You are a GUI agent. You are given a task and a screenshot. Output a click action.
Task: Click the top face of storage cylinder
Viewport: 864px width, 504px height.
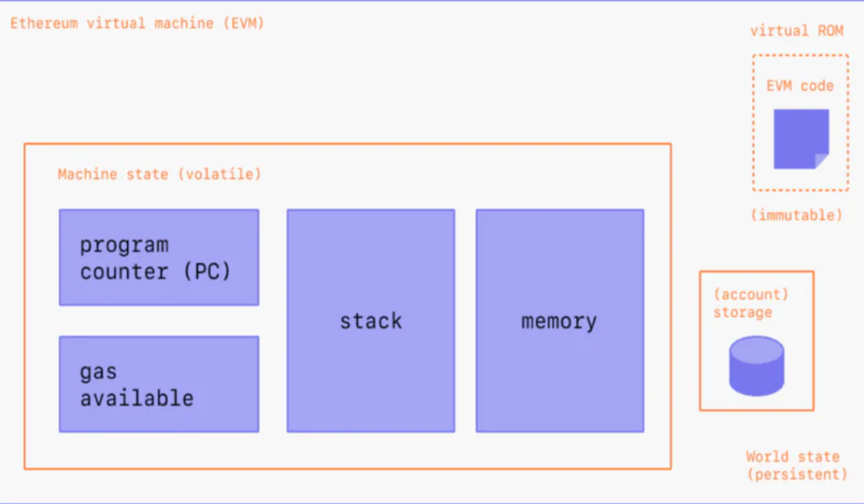756,350
